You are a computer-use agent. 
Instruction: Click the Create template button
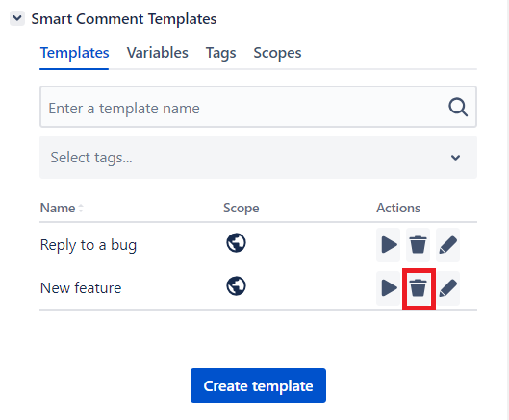pos(258,385)
